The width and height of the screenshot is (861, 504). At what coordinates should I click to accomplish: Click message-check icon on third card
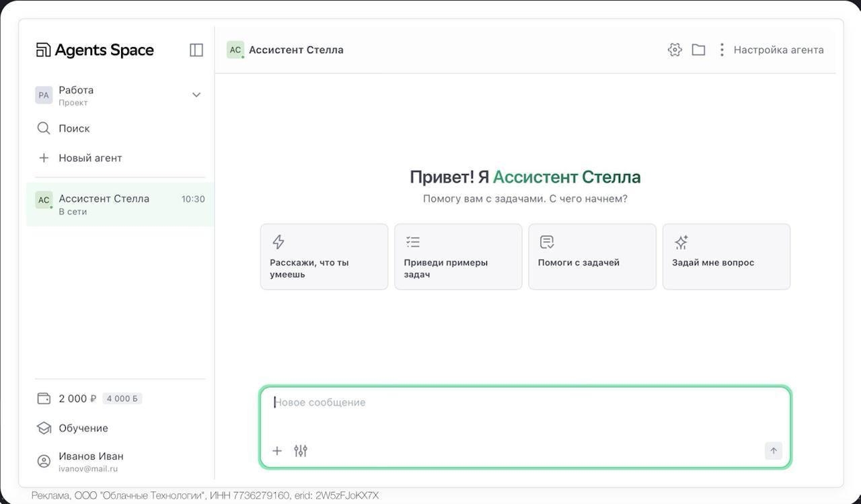tap(547, 242)
